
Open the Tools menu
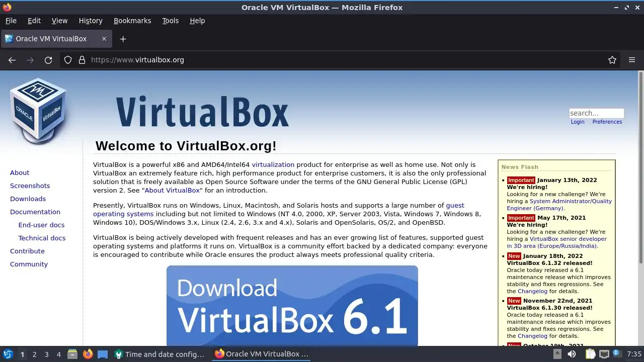tap(170, 21)
